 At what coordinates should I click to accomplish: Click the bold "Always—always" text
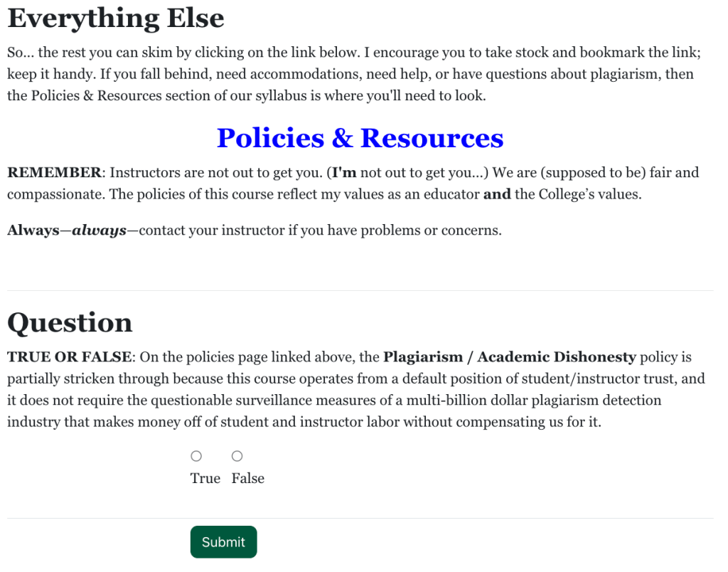point(67,231)
